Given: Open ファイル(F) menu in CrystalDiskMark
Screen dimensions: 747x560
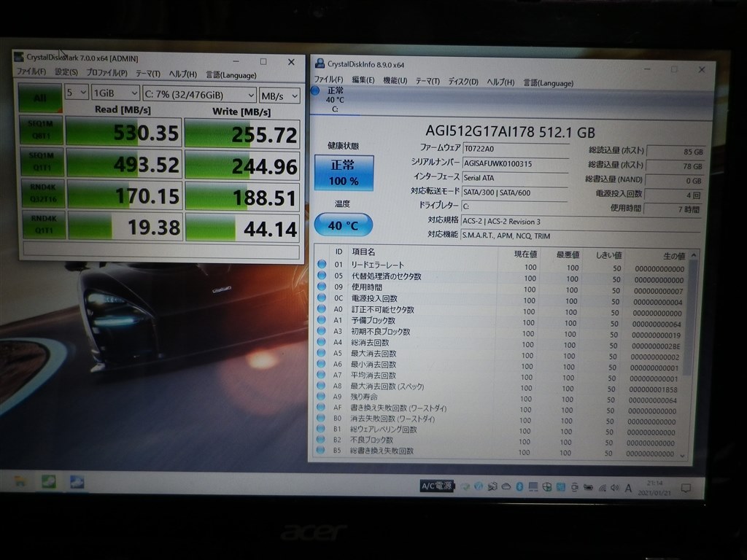Looking at the screenshot, I should pyautogui.click(x=31, y=71).
